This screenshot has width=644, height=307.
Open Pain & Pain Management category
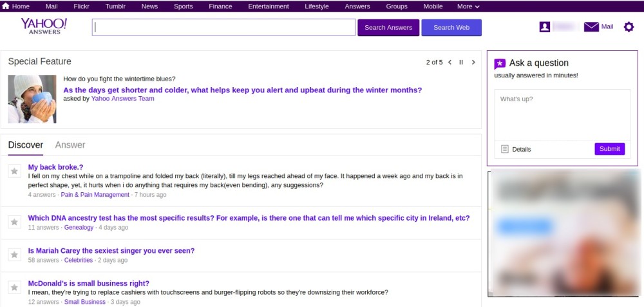coord(95,195)
